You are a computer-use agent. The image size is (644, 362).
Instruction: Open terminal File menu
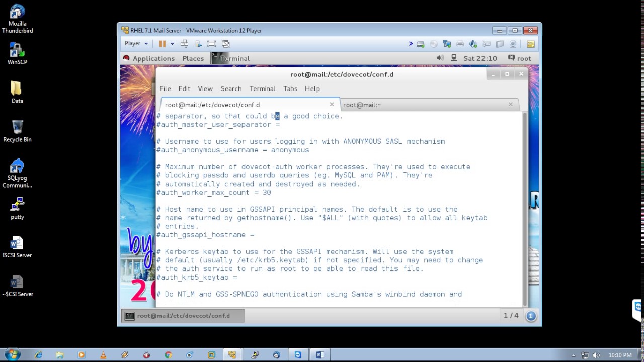click(165, 88)
